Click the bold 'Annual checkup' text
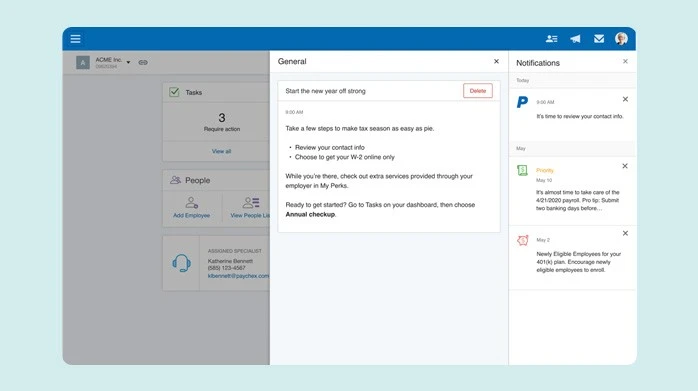The height and width of the screenshot is (391, 698). tap(310, 214)
